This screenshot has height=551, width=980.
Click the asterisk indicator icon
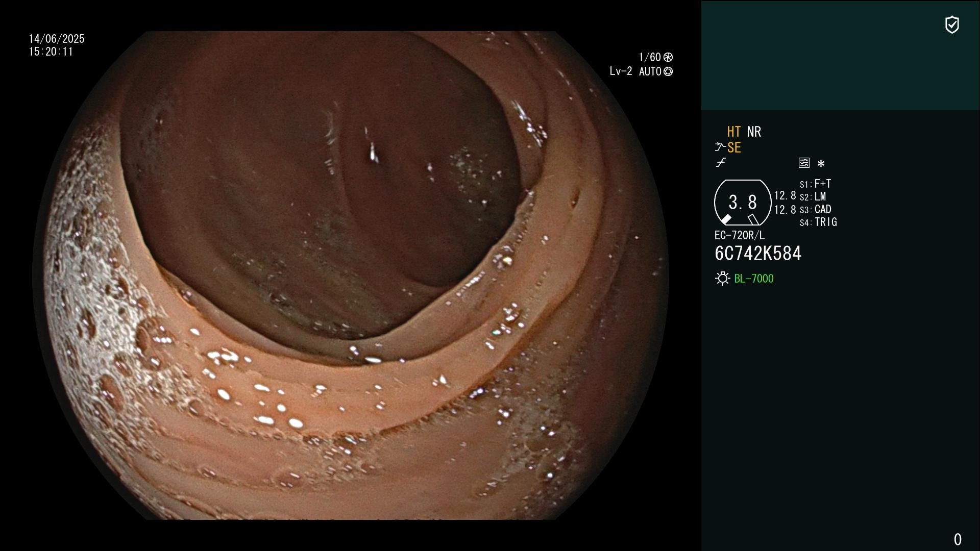click(821, 164)
